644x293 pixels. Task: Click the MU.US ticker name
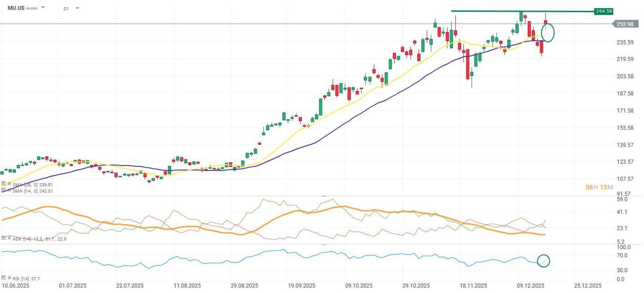click(x=16, y=8)
